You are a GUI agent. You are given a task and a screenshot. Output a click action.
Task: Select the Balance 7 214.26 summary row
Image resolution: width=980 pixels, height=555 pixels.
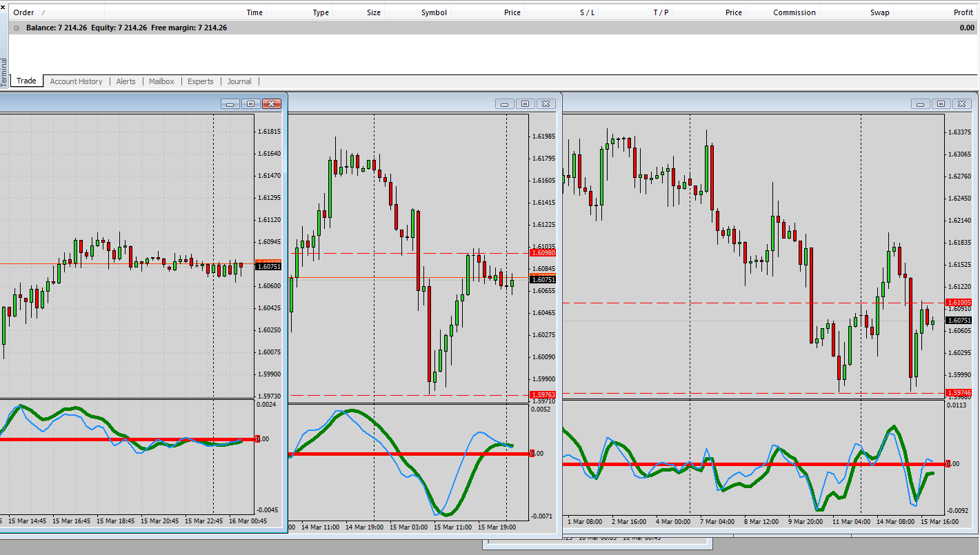tap(494, 28)
